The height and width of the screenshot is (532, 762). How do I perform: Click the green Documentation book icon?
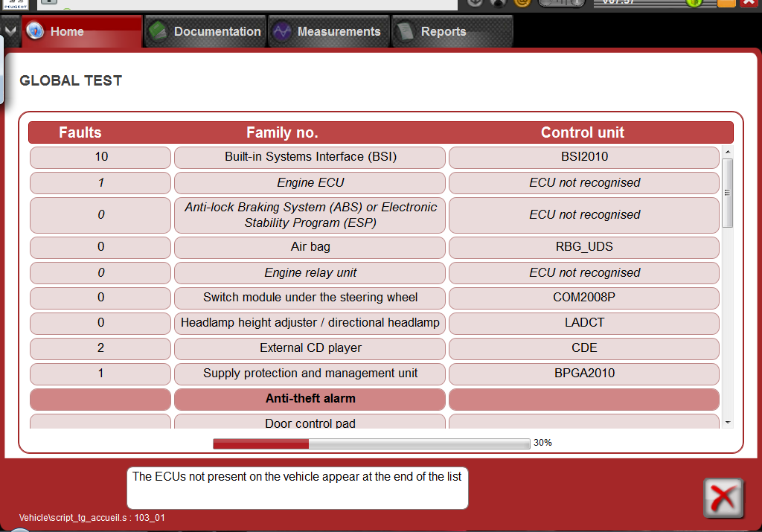(158, 31)
